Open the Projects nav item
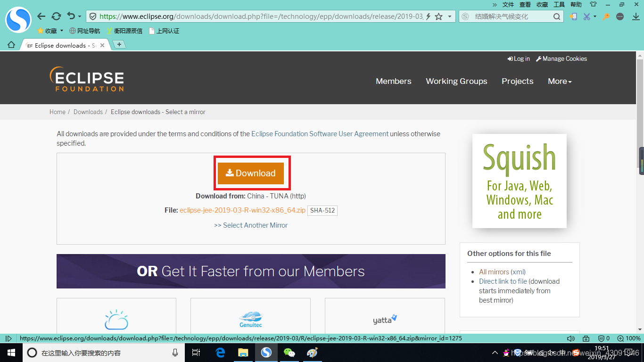 click(x=518, y=81)
